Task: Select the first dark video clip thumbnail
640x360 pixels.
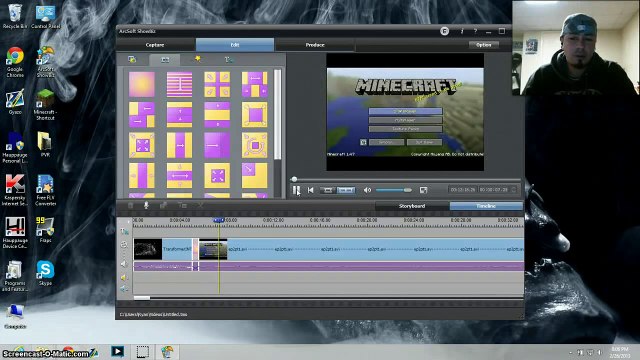Action: 148,249
